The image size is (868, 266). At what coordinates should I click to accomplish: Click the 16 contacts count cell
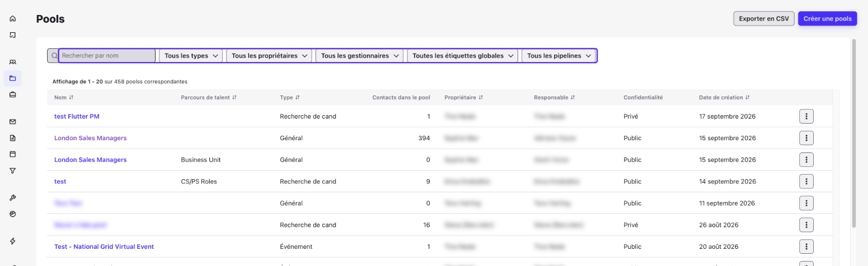pyautogui.click(x=426, y=225)
